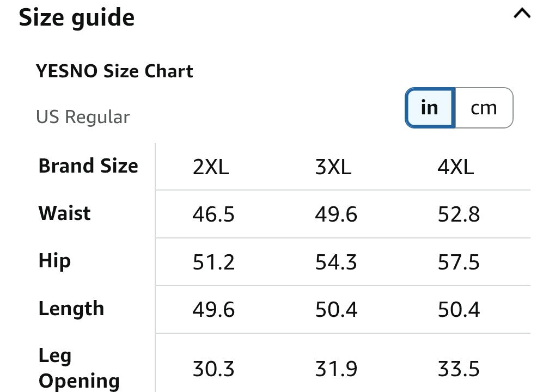Switch size units to cm
The height and width of the screenshot is (392, 549).
tap(484, 108)
